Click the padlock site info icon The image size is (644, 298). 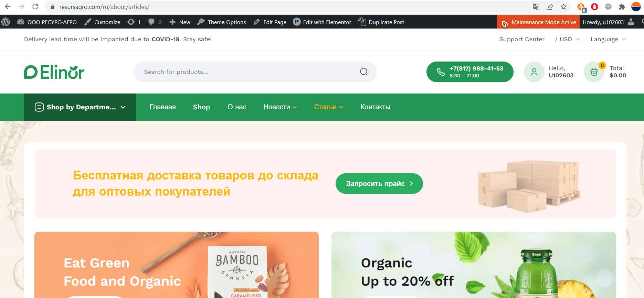pyautogui.click(x=52, y=7)
